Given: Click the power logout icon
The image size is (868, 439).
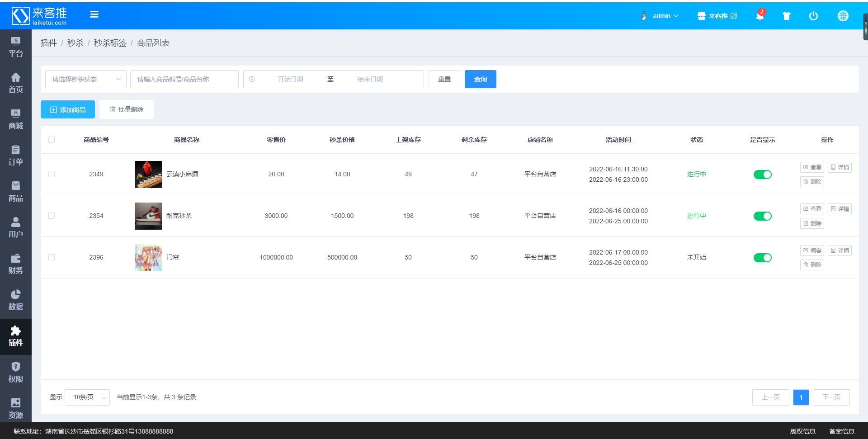Looking at the screenshot, I should (x=813, y=16).
